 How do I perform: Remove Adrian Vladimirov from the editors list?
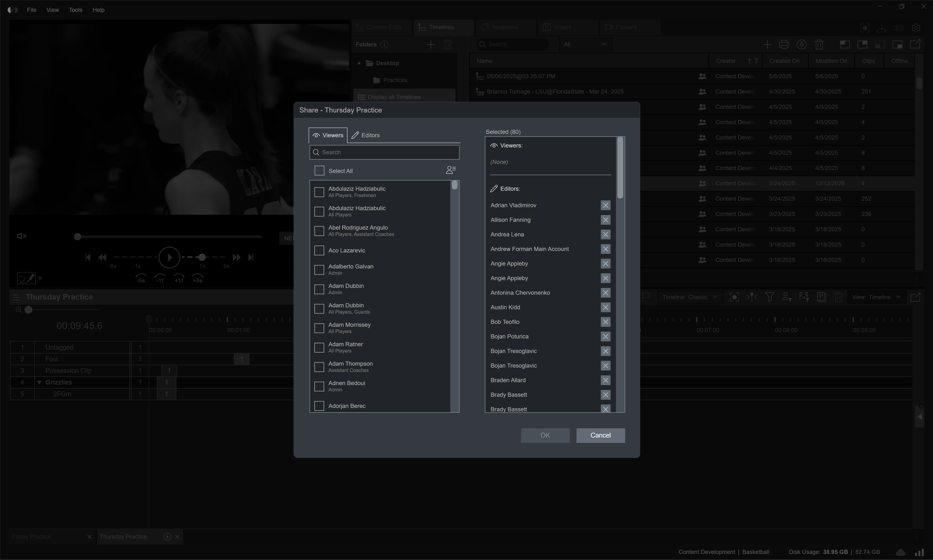(x=605, y=205)
